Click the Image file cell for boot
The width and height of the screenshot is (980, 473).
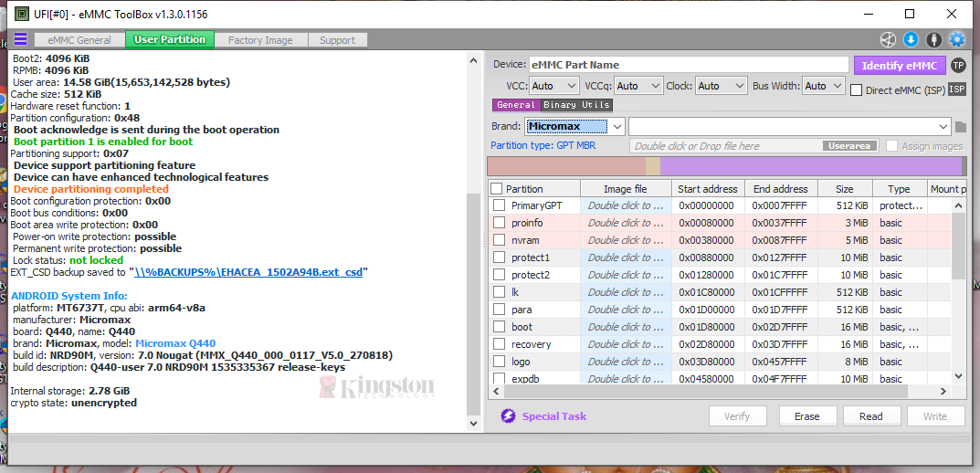[x=626, y=327]
